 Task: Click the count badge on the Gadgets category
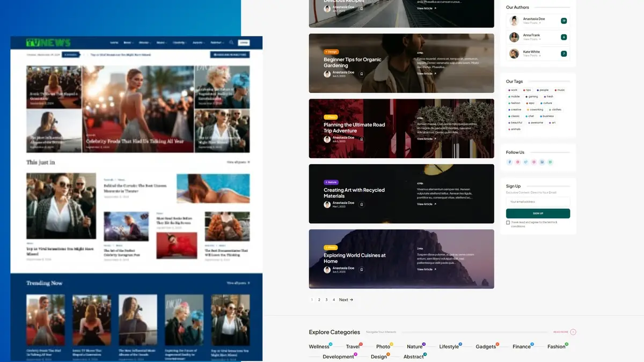click(497, 344)
